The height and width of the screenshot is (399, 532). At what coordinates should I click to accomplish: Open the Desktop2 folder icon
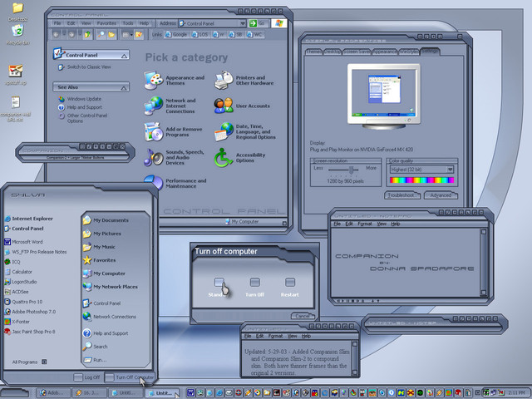(x=17, y=12)
